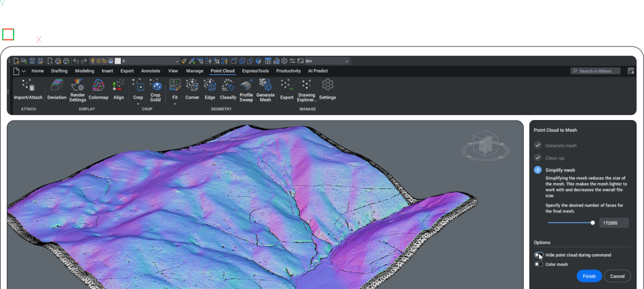
Task: Click the Redo arrow icon
Action: [x=84, y=61]
